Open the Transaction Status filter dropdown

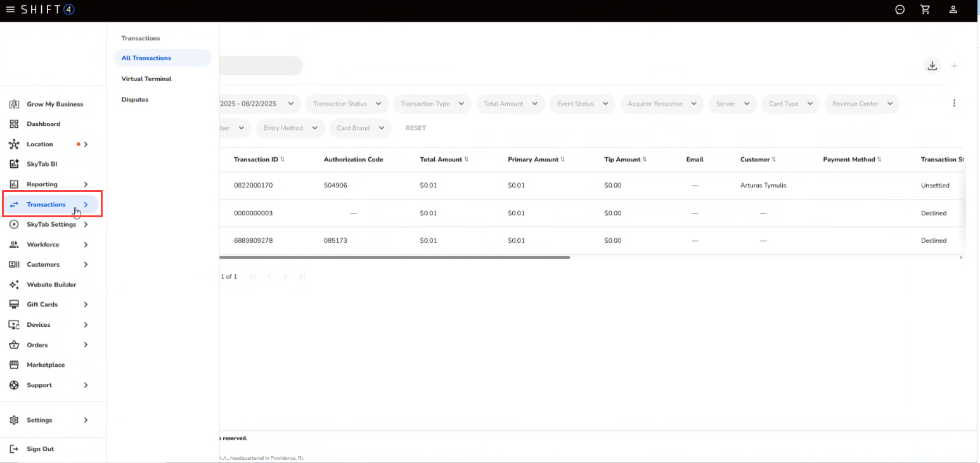[347, 104]
